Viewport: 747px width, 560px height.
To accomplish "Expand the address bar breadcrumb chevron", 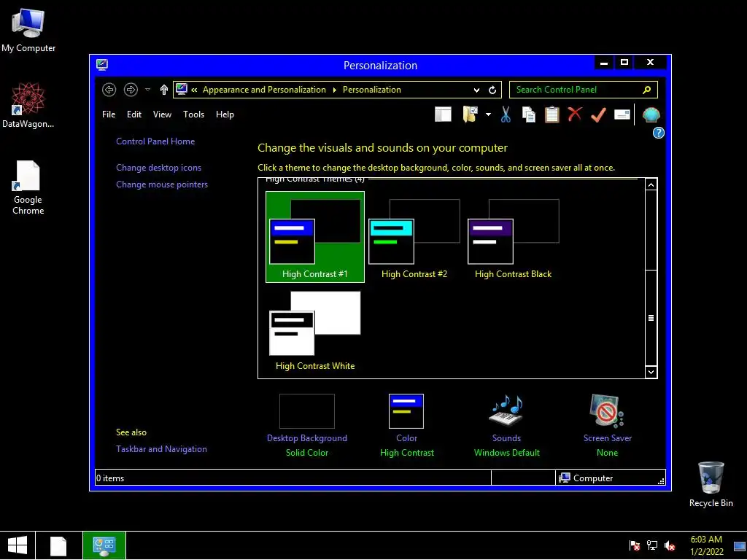I will coord(194,90).
